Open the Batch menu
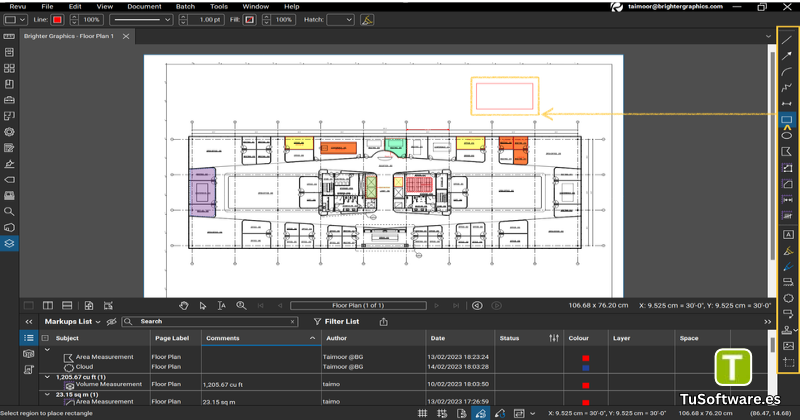Viewport: 800px width, 420px height. pos(185,7)
